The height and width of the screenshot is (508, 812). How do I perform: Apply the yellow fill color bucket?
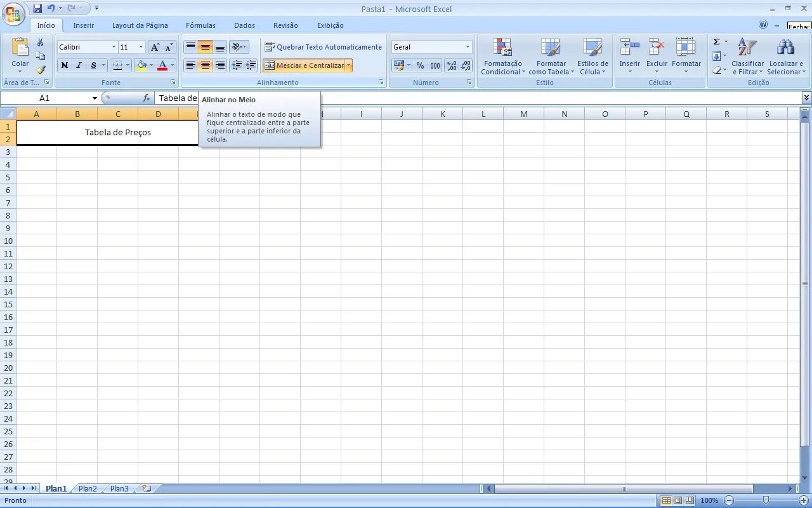point(141,65)
